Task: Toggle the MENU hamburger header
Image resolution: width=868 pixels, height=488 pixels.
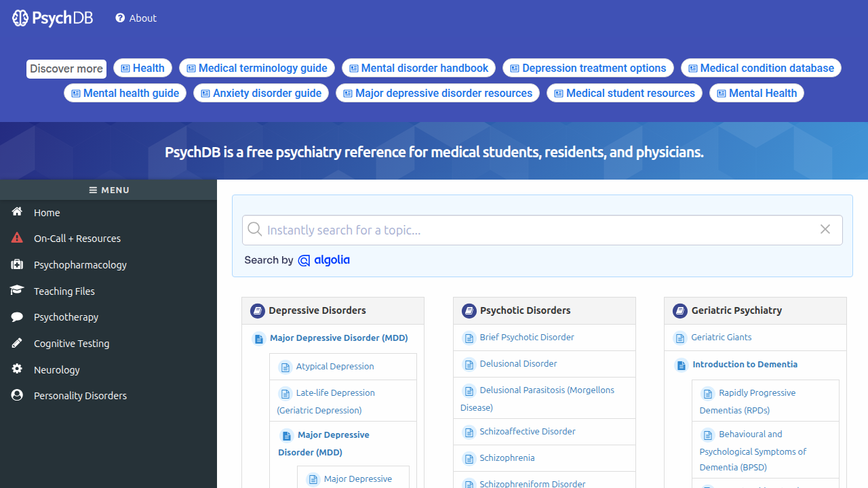Action: 108,190
